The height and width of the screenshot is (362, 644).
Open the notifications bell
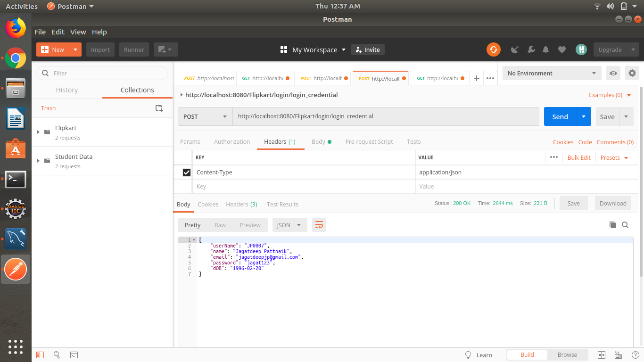click(546, 49)
